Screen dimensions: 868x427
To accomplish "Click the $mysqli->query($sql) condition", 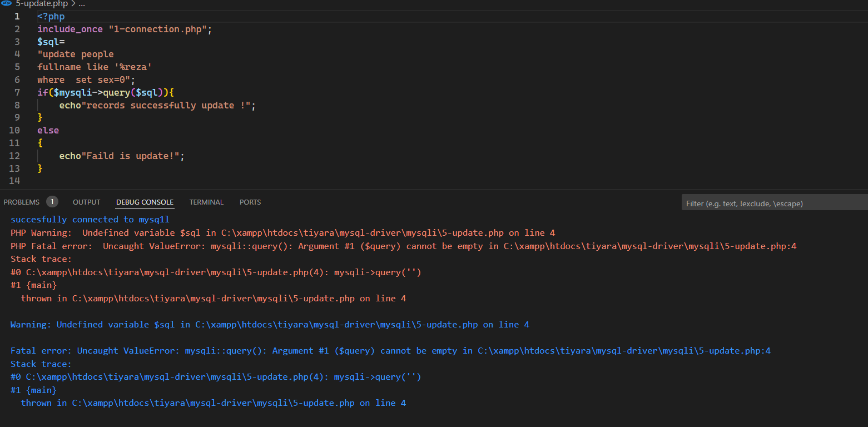I will [108, 92].
